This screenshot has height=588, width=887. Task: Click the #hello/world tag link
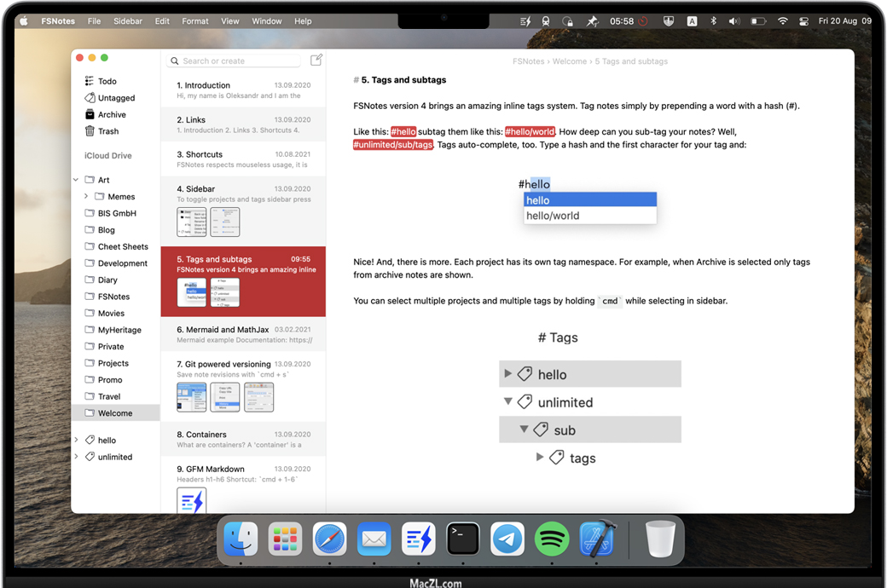[530, 132]
